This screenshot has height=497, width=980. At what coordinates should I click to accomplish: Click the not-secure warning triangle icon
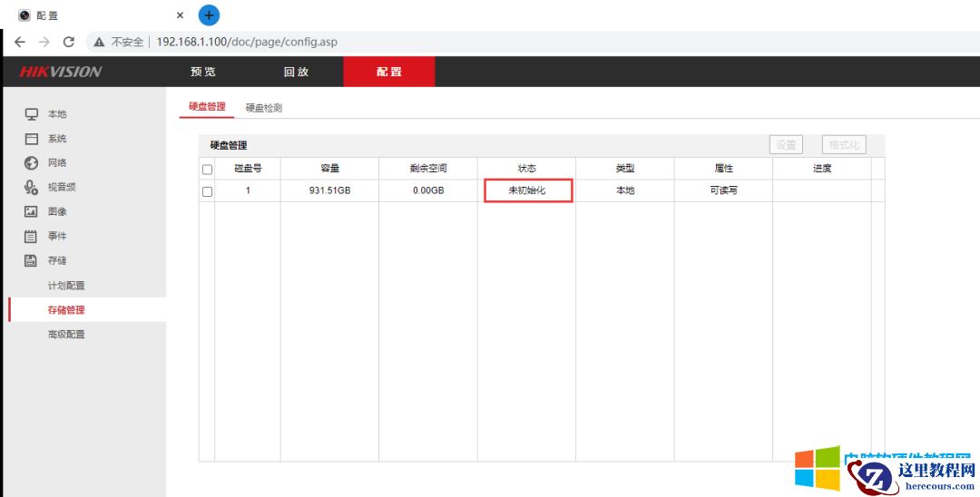pyautogui.click(x=99, y=42)
